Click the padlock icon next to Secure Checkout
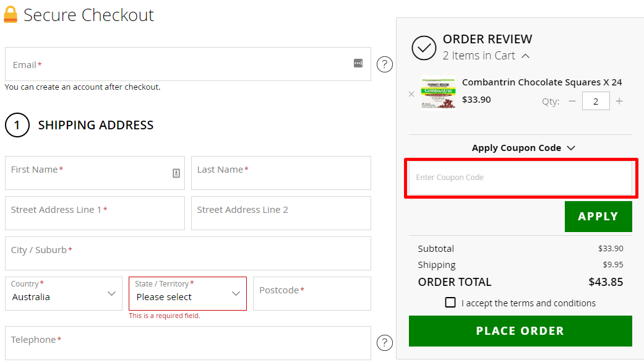 tap(10, 14)
